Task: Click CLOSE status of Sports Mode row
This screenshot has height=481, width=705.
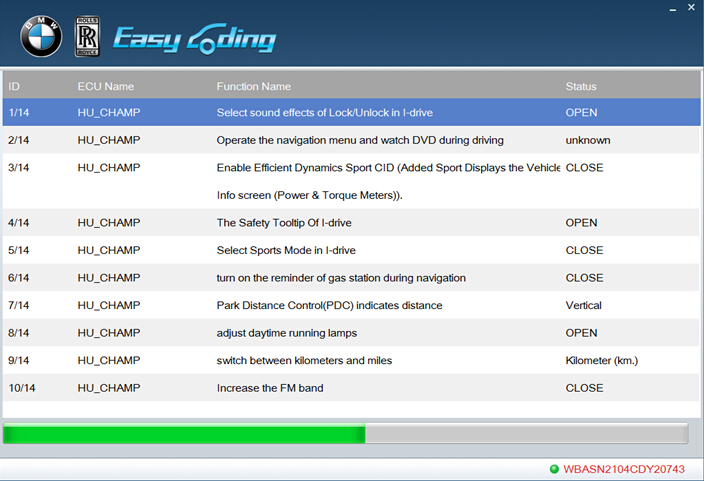Action: pyautogui.click(x=584, y=250)
